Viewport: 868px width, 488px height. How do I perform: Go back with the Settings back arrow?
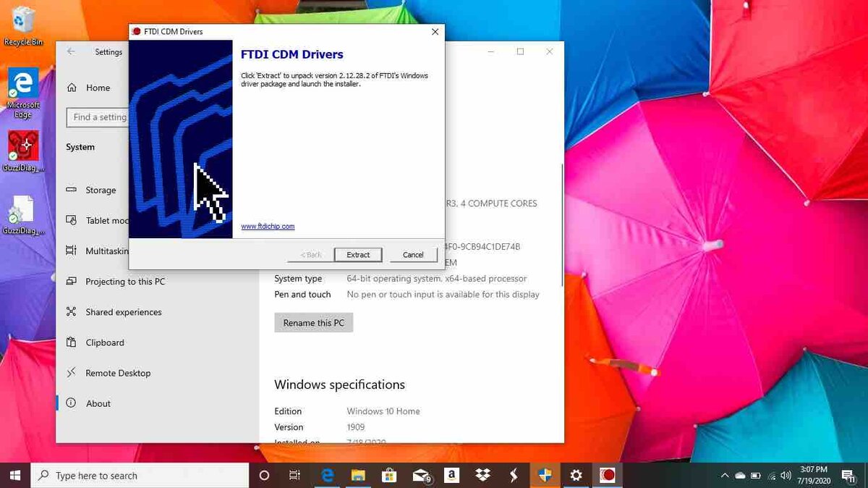(70, 51)
